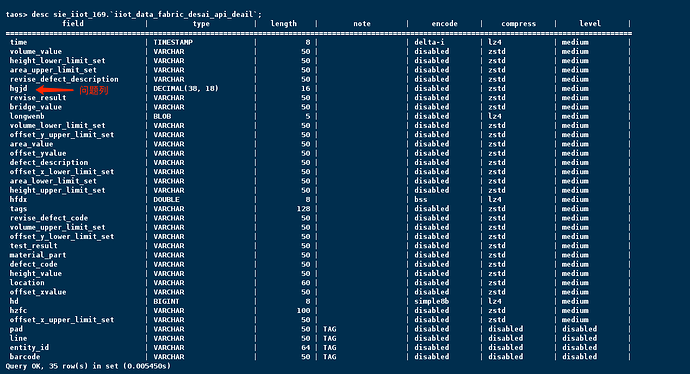Click the desc command line text

pos(133,15)
